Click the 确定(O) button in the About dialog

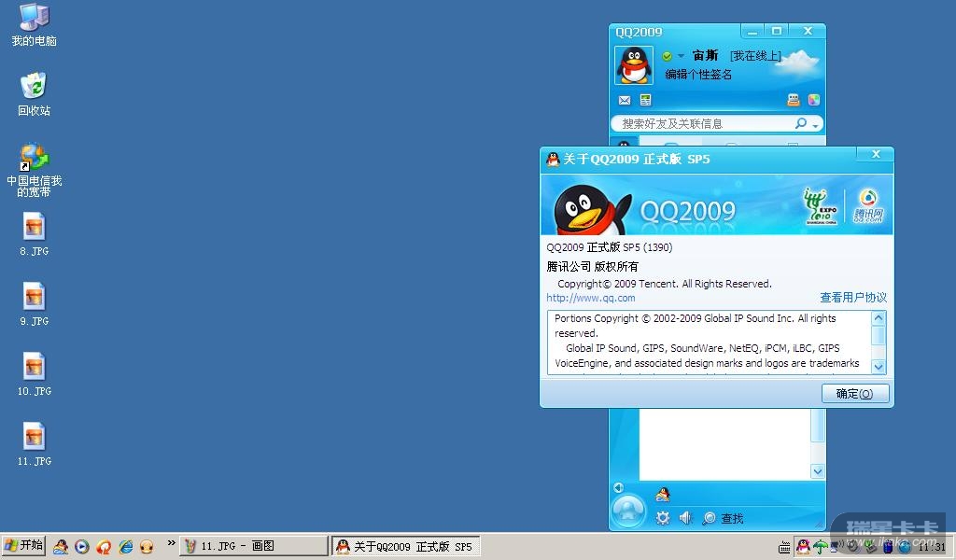tap(855, 394)
